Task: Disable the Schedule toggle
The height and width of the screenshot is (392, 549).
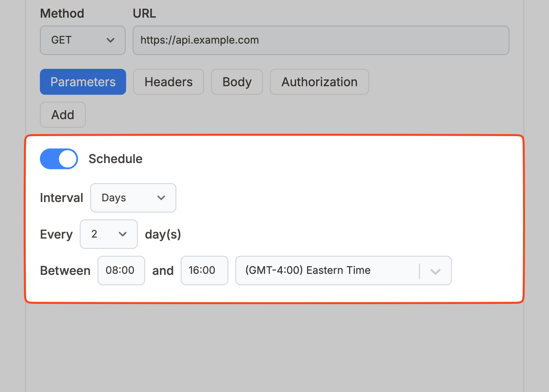Action: tap(59, 159)
